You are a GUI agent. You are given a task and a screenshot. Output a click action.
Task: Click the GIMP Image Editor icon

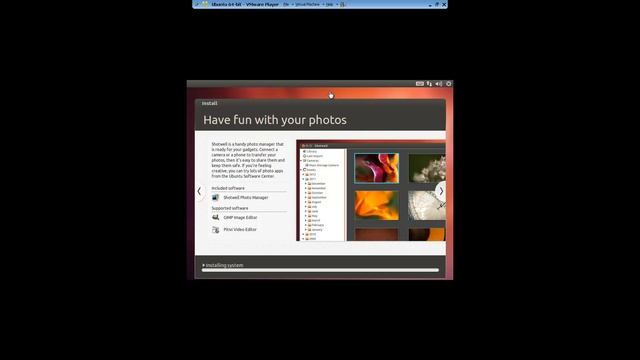point(216,218)
